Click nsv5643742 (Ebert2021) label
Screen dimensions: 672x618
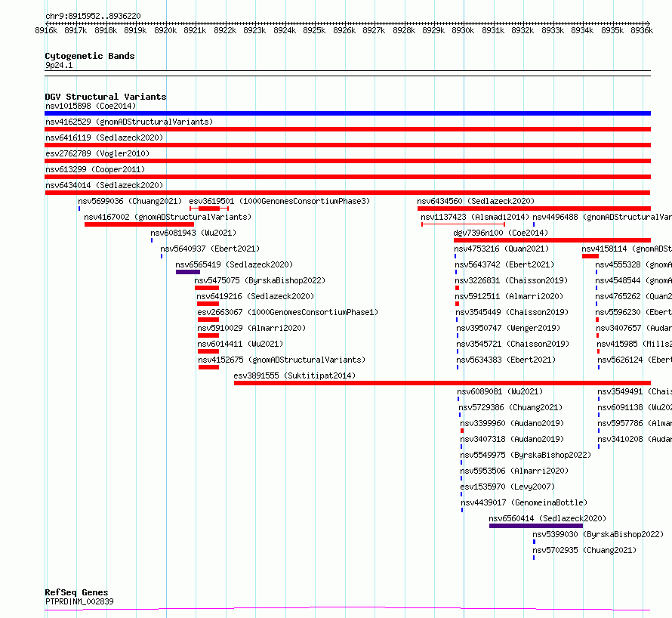tap(504, 264)
